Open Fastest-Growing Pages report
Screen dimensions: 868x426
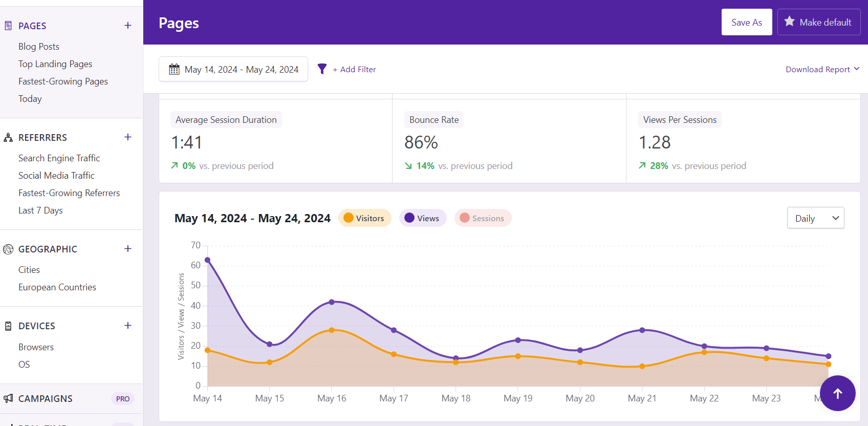63,81
